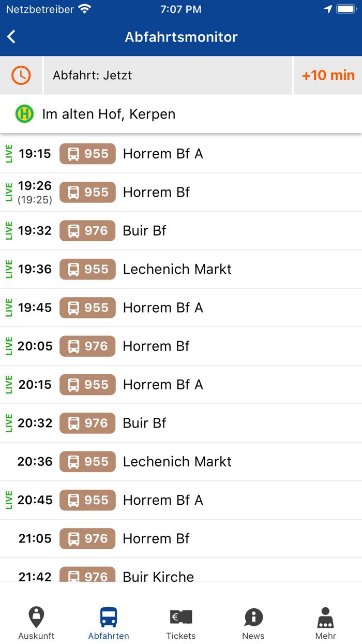The height and width of the screenshot is (644, 362).
Task: Tap the Abfahrten bus icon in tab bar
Action: 109,616
